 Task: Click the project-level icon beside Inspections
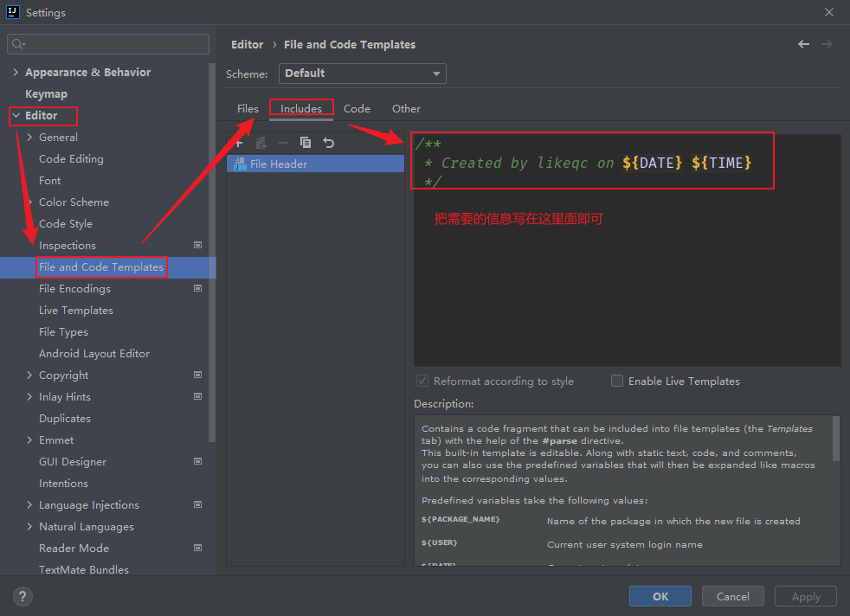197,246
